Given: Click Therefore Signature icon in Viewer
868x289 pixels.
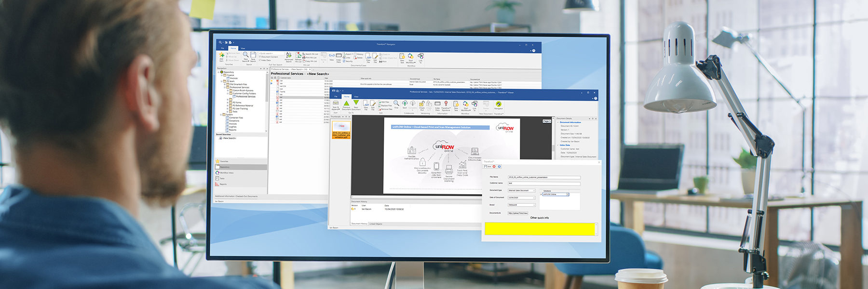Looking at the screenshot, I should pyautogui.click(x=446, y=104).
